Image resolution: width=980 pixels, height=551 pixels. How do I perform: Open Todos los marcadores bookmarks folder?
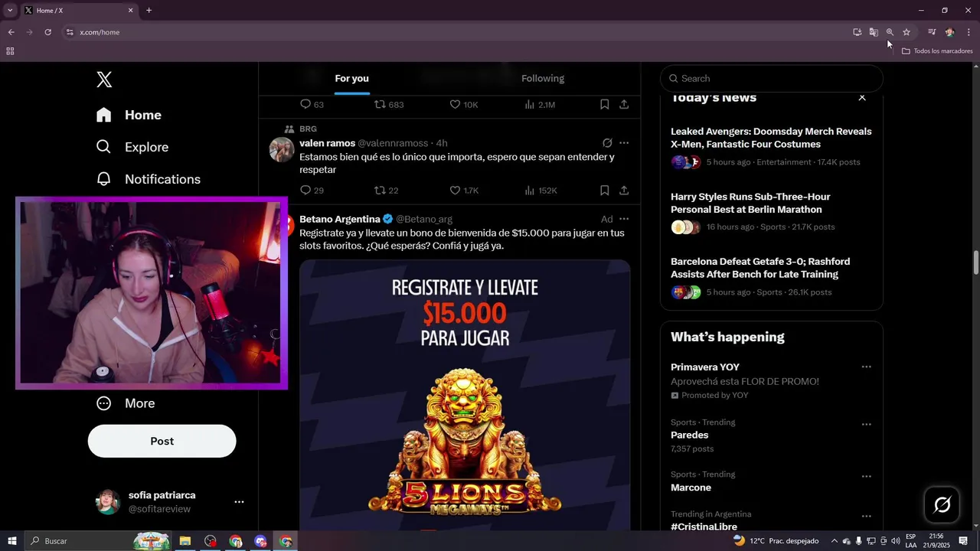(x=937, y=51)
